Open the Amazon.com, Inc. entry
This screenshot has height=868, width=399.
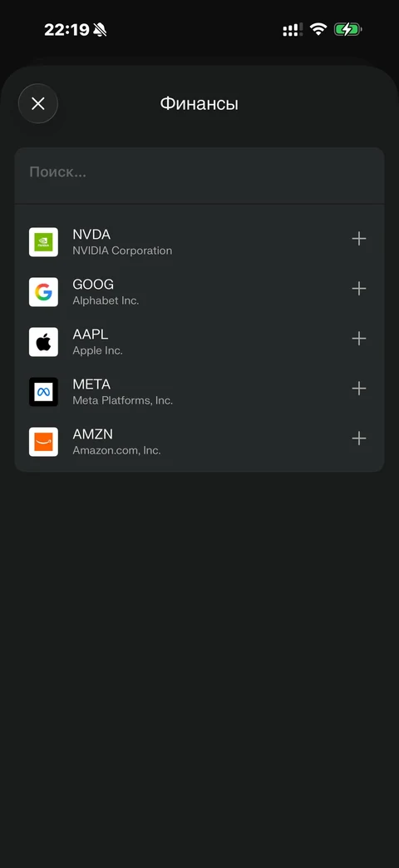116,450
